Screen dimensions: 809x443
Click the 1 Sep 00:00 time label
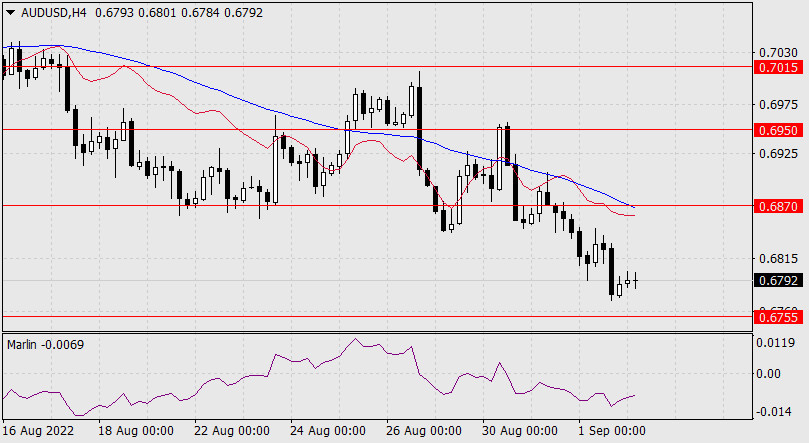pyautogui.click(x=612, y=430)
